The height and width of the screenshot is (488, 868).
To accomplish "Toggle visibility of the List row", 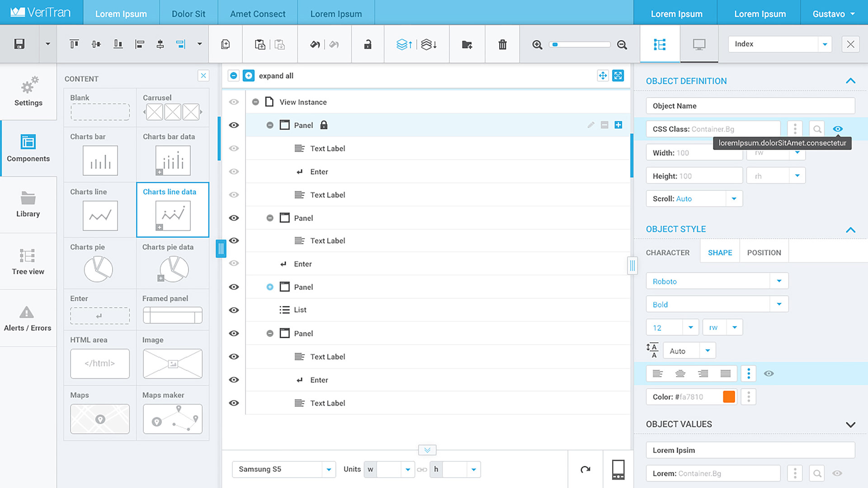I will [x=234, y=310].
